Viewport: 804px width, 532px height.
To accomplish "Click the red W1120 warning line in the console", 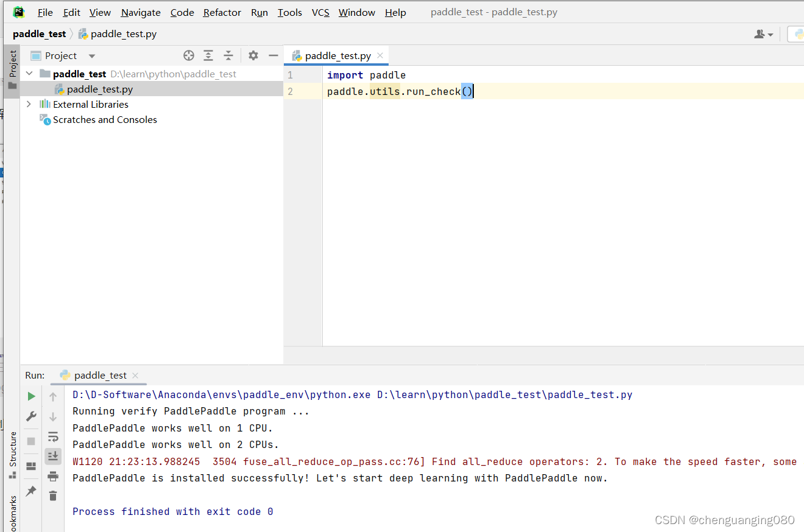I will click(434, 462).
